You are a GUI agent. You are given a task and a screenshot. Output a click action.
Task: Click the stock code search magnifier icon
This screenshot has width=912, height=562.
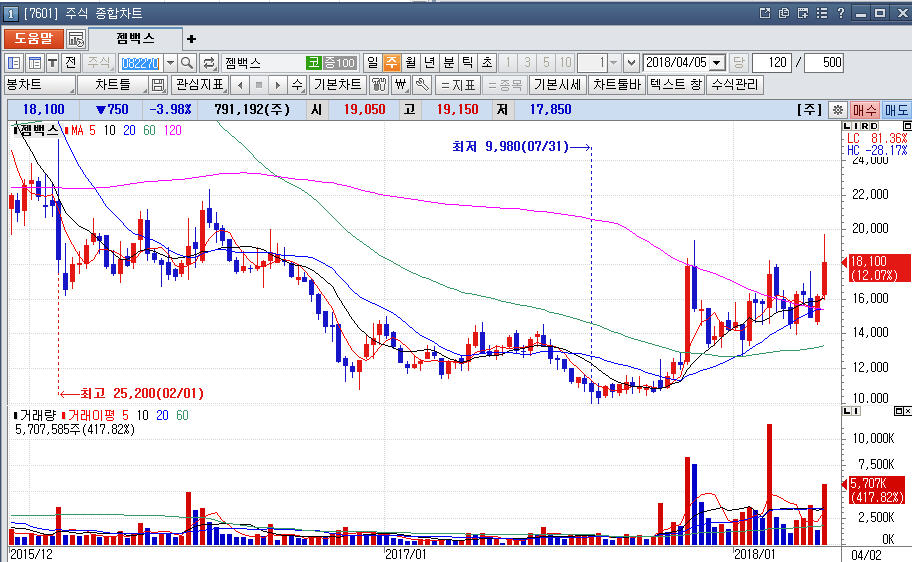[186, 62]
